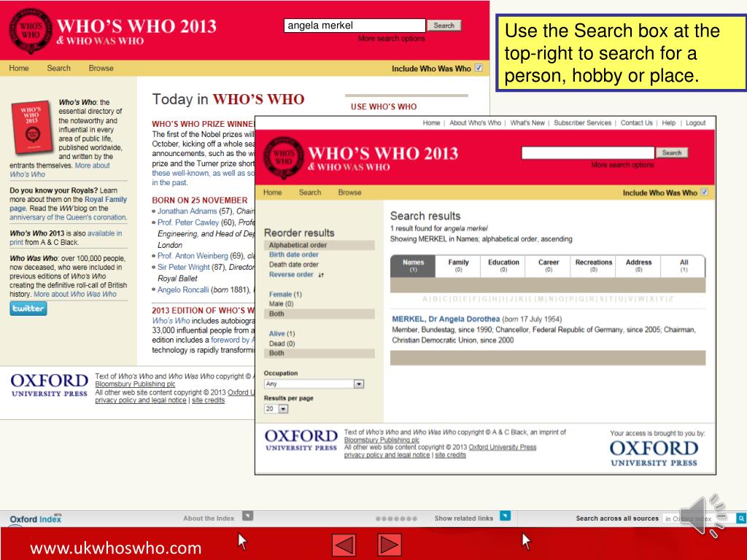This screenshot has height=560, width=747.
Task: Click the Who's Who crest logo in the results window
Action: point(284,157)
